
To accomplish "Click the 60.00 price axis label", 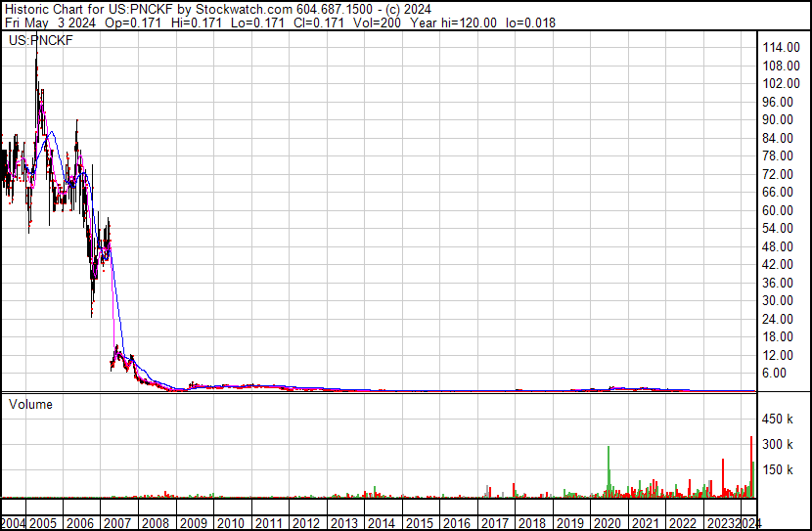I will pos(778,210).
